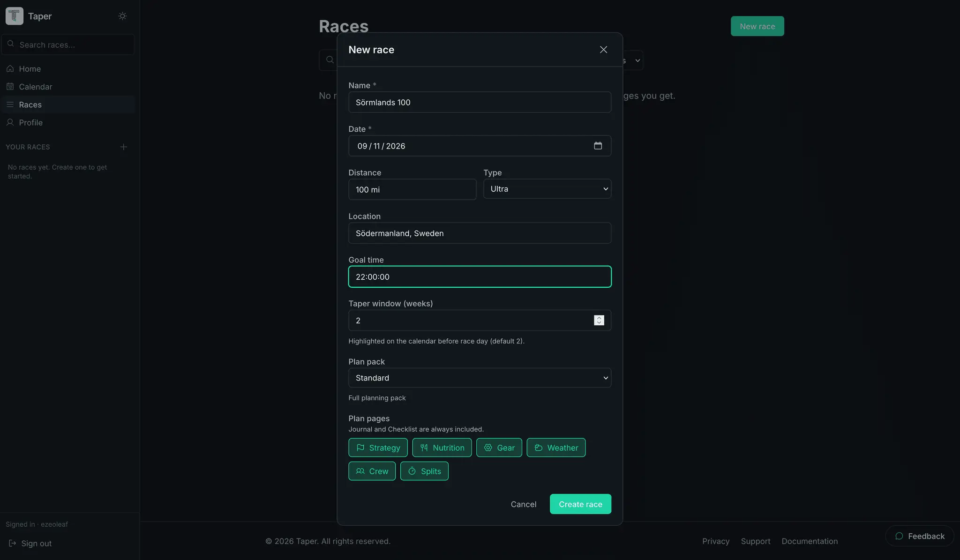Click the New race button on Races page
The width and height of the screenshot is (960, 560).
[757, 26]
